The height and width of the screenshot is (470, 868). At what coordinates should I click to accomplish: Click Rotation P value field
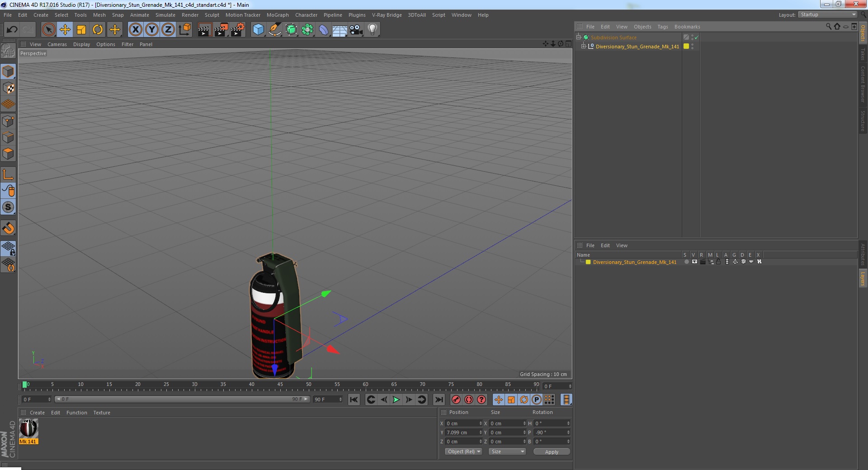click(552, 432)
